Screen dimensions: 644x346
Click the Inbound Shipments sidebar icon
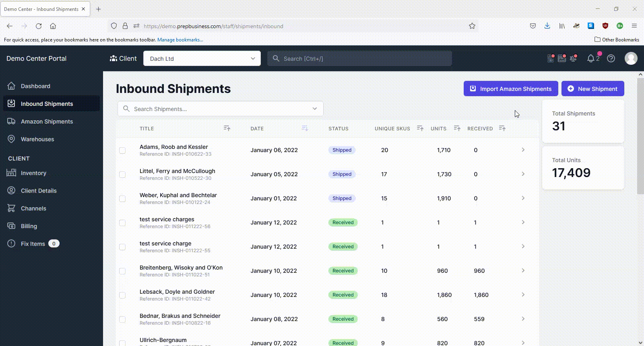click(x=11, y=103)
